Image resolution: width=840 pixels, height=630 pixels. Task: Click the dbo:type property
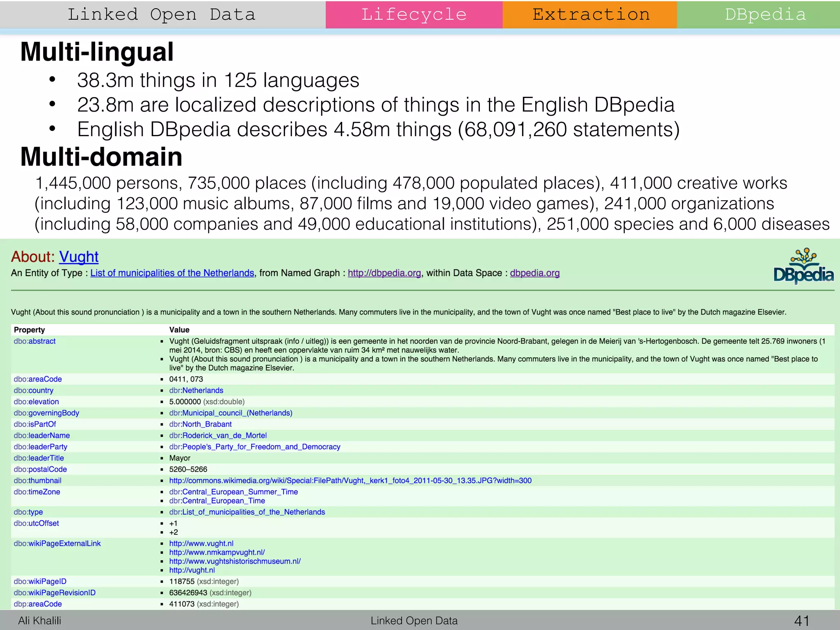[x=28, y=512]
